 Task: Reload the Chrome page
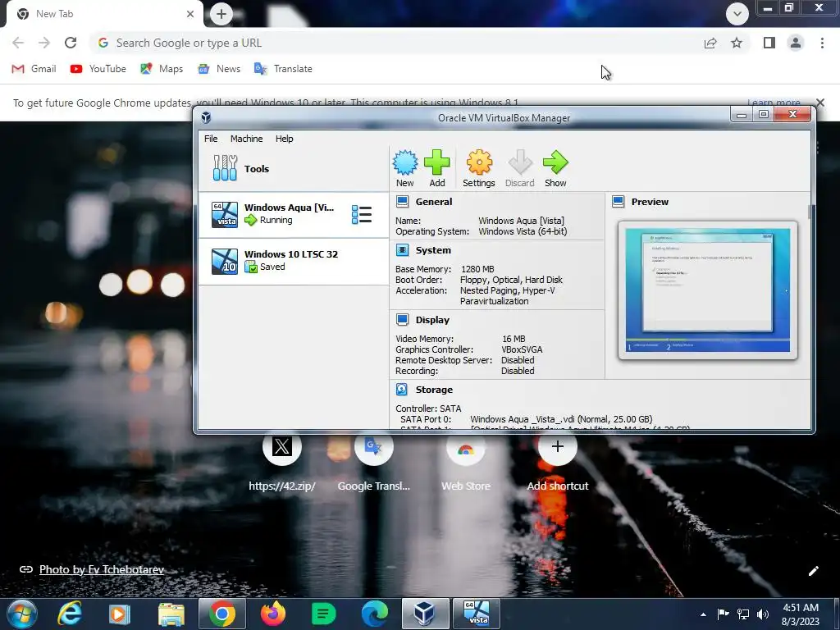coord(71,43)
